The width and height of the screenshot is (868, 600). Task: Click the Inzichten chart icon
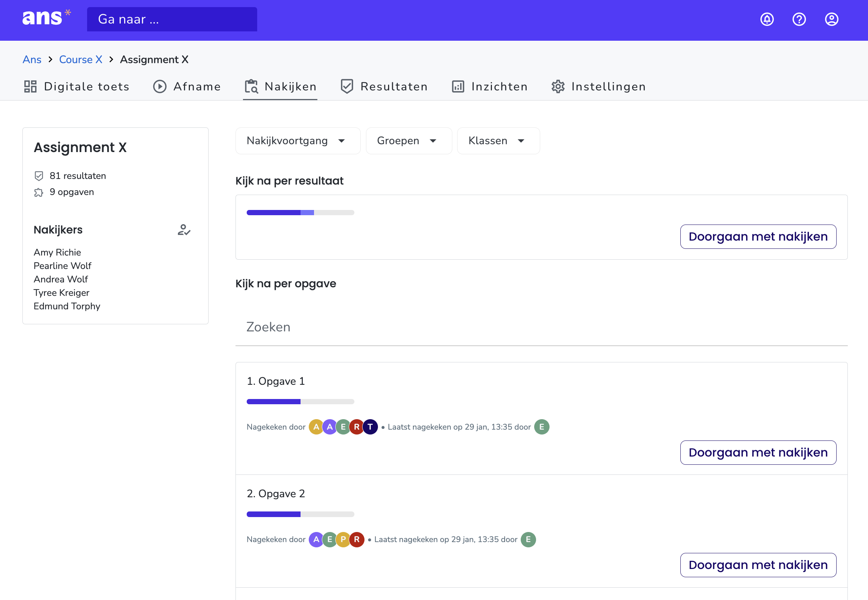click(458, 86)
